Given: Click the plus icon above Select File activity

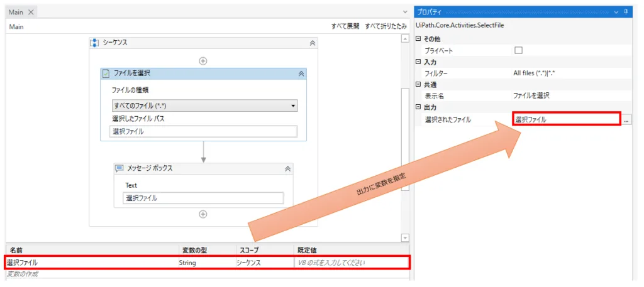Looking at the screenshot, I should pos(203,61).
